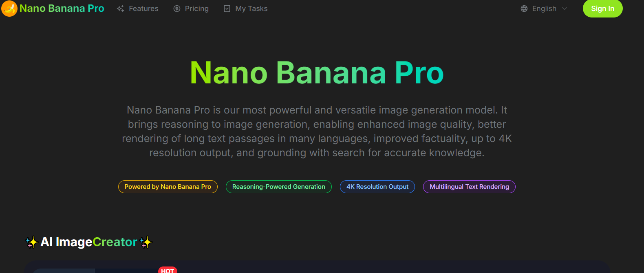
Task: Click the dollar coin icon beside Pricing
Action: [177, 8]
